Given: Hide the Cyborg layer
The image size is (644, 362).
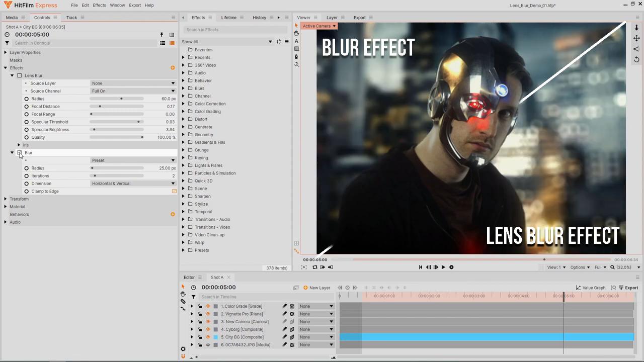Looking at the screenshot, I should point(208,329).
